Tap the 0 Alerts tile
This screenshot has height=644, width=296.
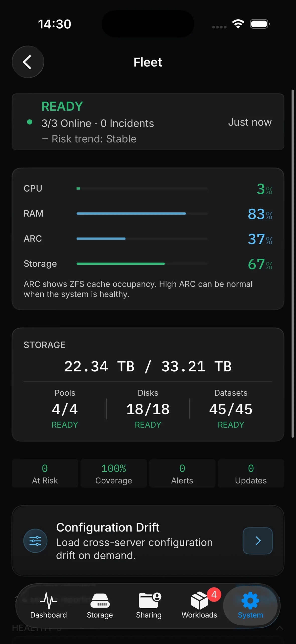[182, 473]
